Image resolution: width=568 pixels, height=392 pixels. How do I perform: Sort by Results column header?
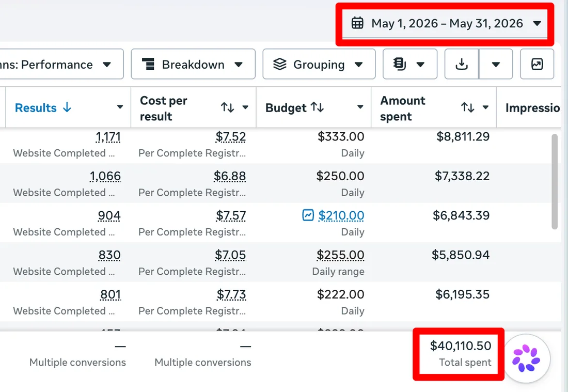click(36, 107)
